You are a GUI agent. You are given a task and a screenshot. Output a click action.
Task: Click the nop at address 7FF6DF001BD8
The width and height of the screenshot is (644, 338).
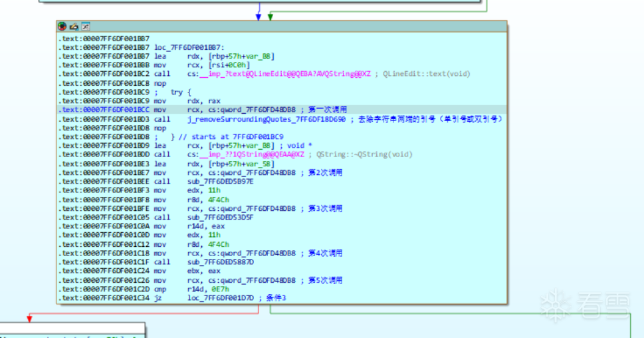click(x=160, y=128)
